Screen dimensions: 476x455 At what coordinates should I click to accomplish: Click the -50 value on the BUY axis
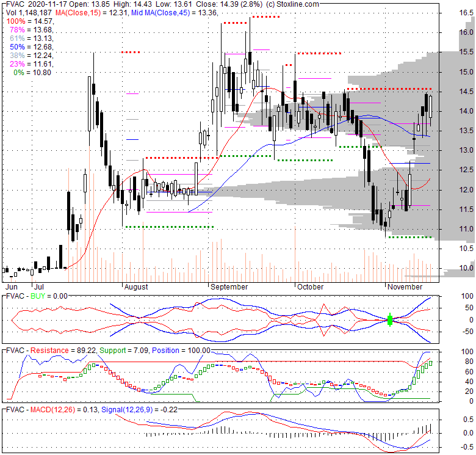tap(467, 332)
